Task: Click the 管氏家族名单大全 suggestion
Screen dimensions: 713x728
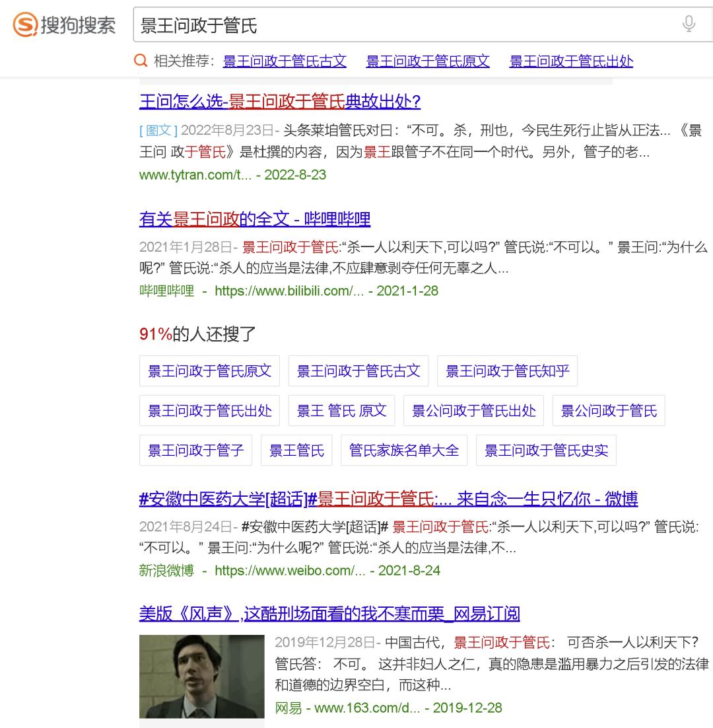Action: [x=404, y=450]
